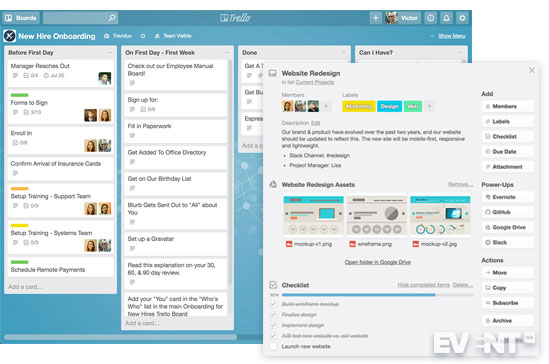This screenshot has height=364, width=549.
Task: Click the description Edit link
Action: 315,123
